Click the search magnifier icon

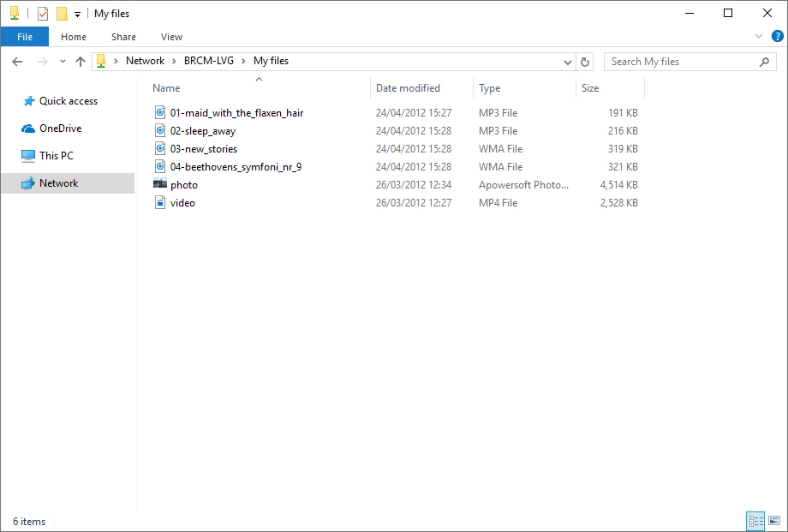click(x=764, y=62)
